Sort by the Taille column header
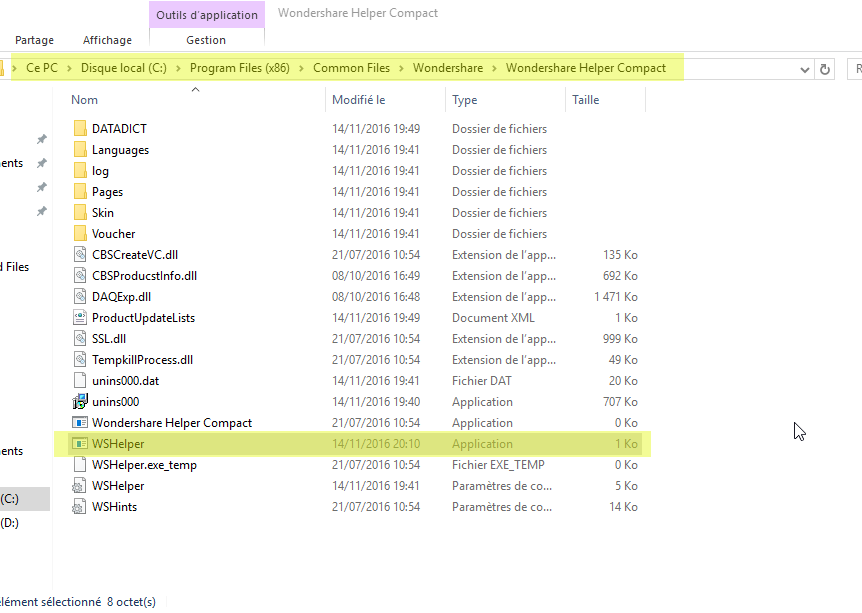 (585, 100)
